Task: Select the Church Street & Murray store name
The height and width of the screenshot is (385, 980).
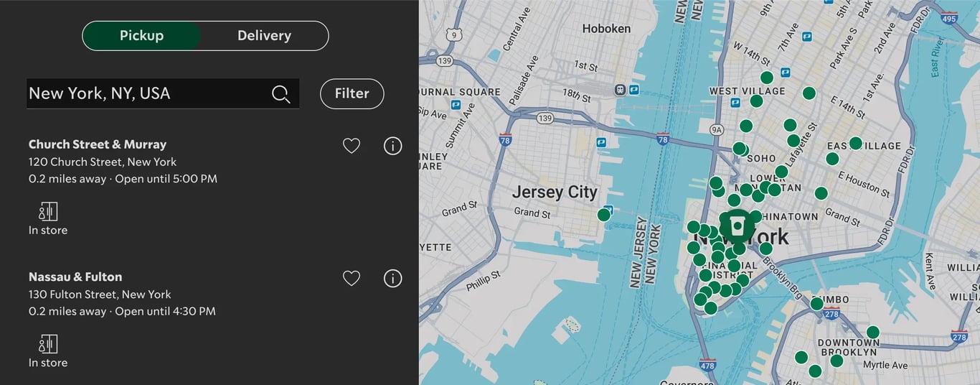Action: (x=98, y=144)
